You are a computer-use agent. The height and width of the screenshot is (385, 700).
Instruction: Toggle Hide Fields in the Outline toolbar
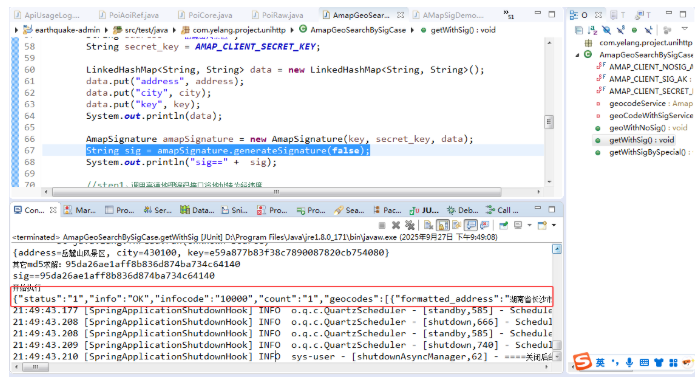click(606, 30)
